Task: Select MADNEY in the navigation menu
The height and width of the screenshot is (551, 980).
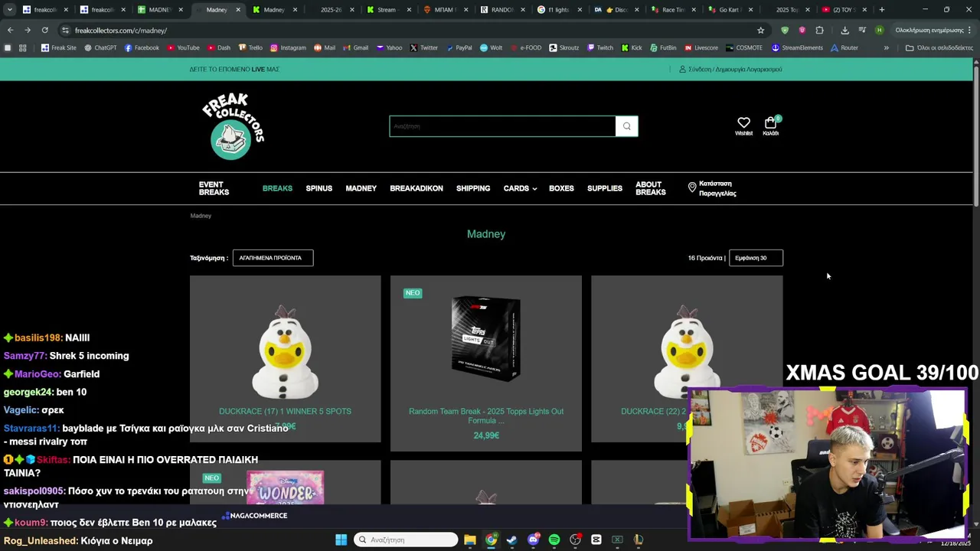Action: click(361, 188)
